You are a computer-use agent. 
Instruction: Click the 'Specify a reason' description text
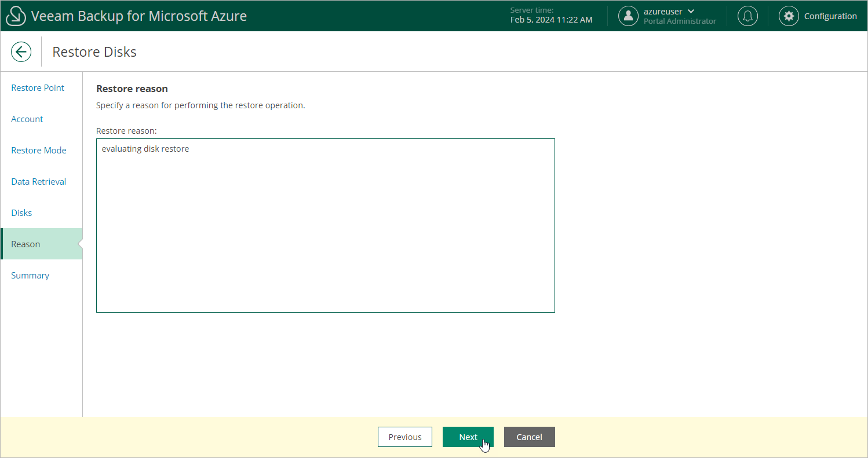point(200,105)
